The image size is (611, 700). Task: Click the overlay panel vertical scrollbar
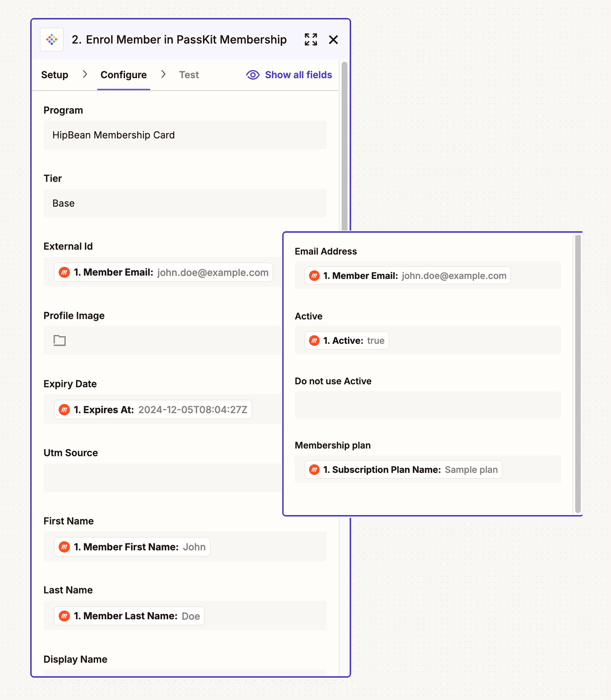pos(577,374)
